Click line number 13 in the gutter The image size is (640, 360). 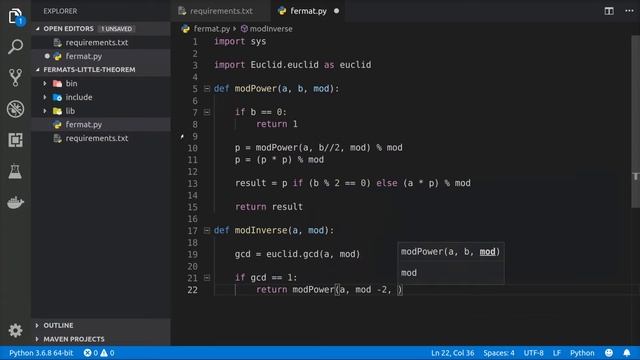pyautogui.click(x=193, y=184)
